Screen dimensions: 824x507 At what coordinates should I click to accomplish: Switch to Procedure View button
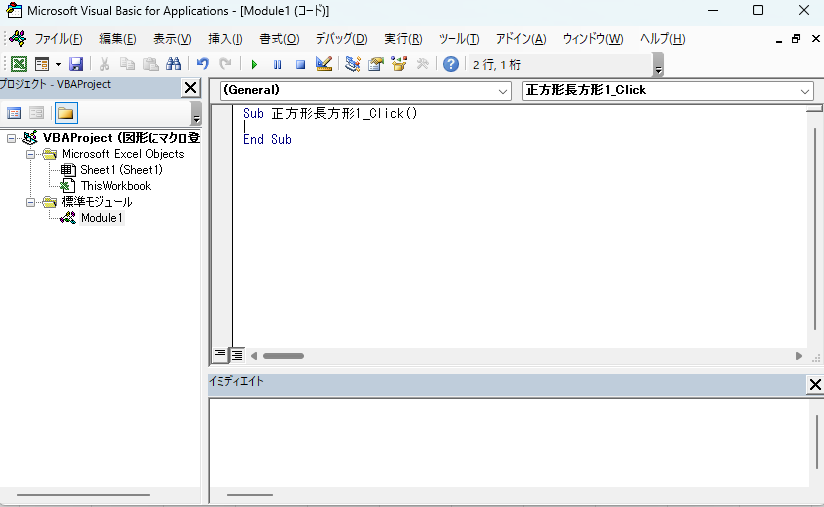[221, 355]
